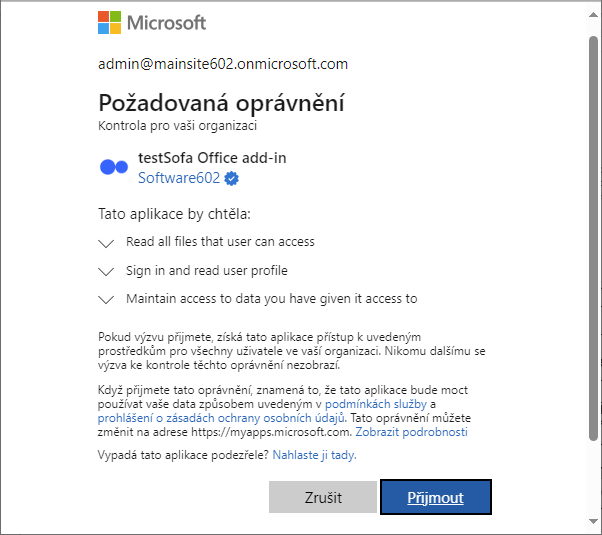Image resolution: width=602 pixels, height=535 pixels.
Task: Expand 'Sign in and read user profile'
Action: pyautogui.click(x=107, y=271)
